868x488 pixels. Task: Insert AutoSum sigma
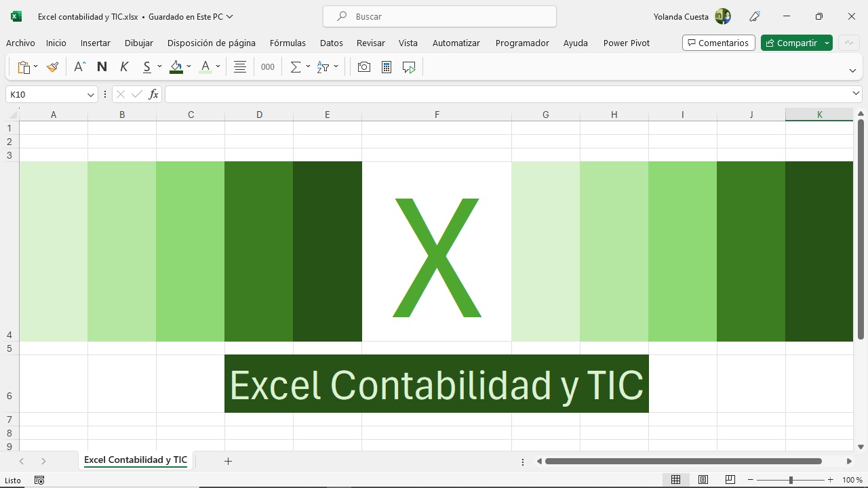point(296,67)
